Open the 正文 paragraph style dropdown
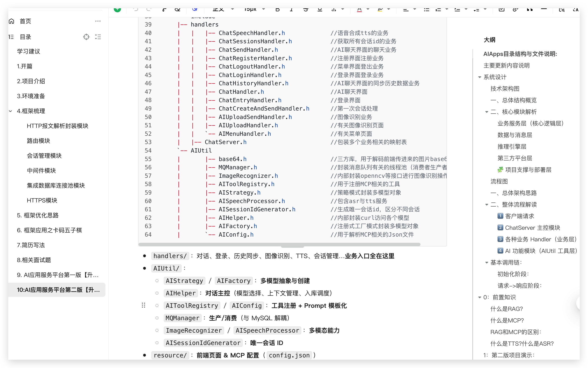The width and height of the screenshot is (588, 368). point(223,10)
